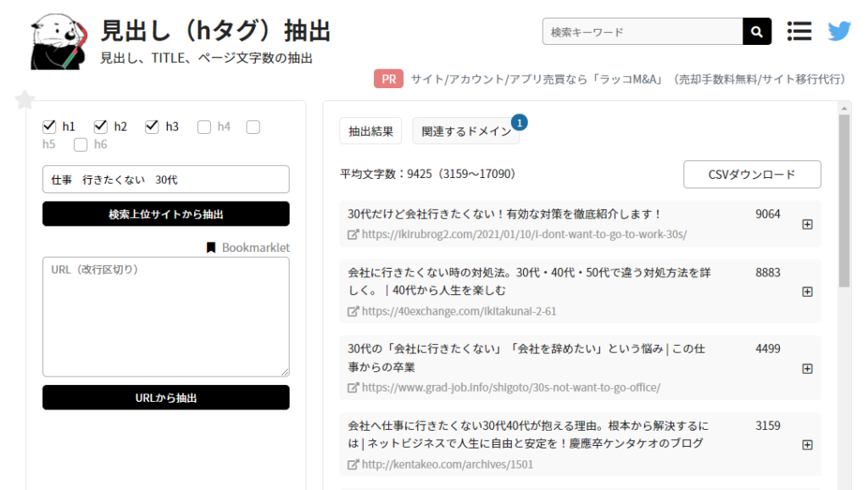This screenshot has width=868, height=490.
Task: Enable the h6 checkbox
Action: (81, 145)
